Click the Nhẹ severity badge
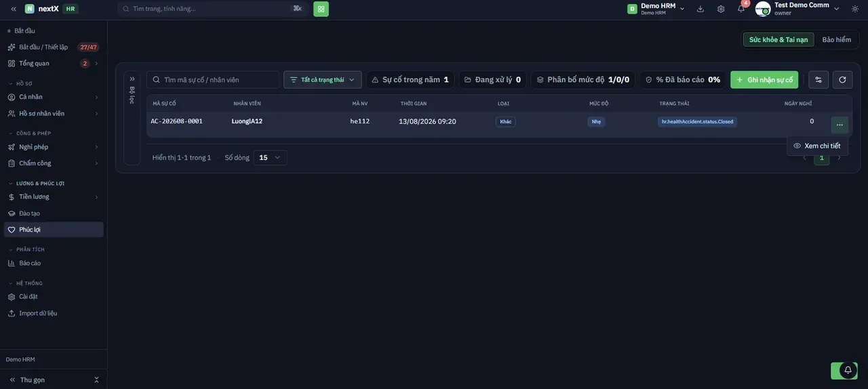Screen dimensions: 868x389 point(596,122)
